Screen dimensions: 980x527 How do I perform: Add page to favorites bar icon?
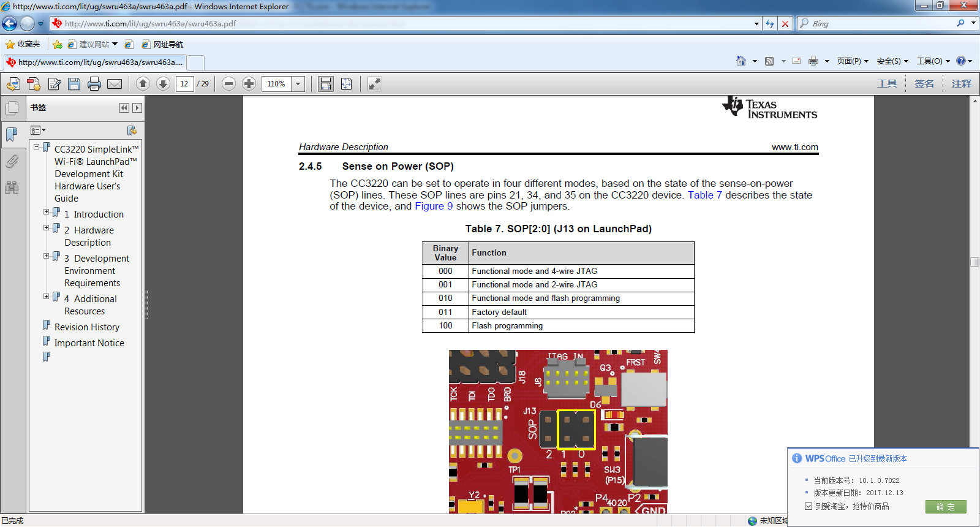pos(58,44)
